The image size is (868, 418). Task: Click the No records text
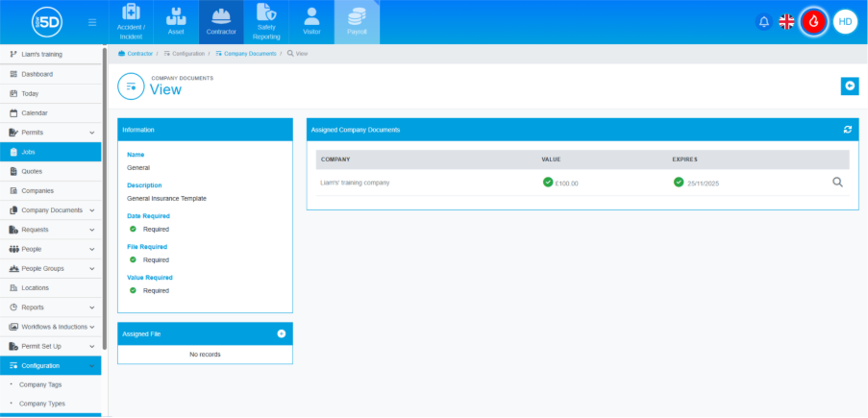[205, 355]
